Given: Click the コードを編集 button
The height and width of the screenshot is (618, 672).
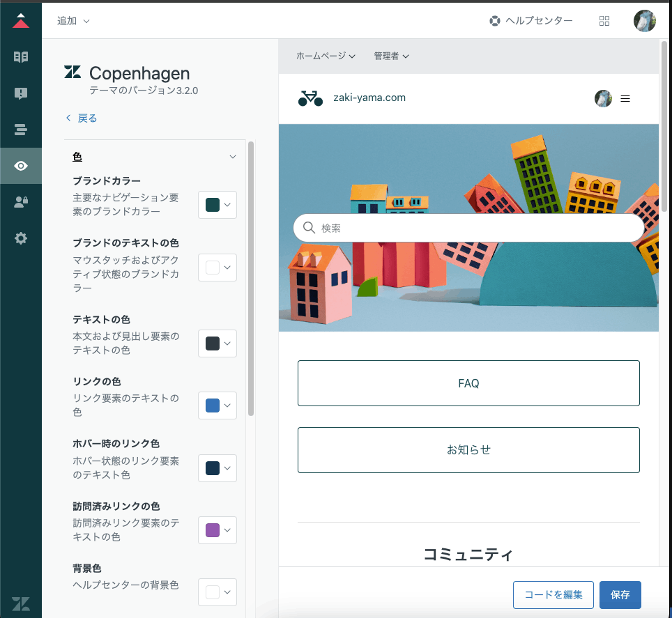Looking at the screenshot, I should point(553,594).
